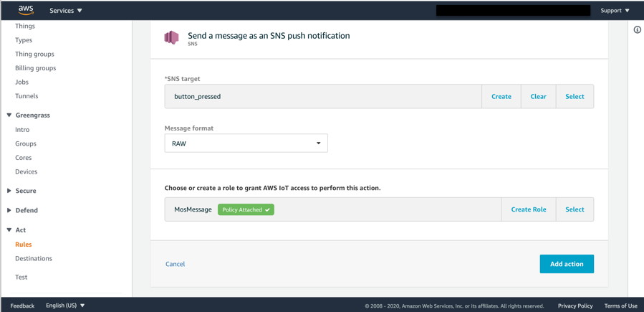Open Tunnels in sidebar
Viewport: 644px width, 312px height.
[x=27, y=96]
